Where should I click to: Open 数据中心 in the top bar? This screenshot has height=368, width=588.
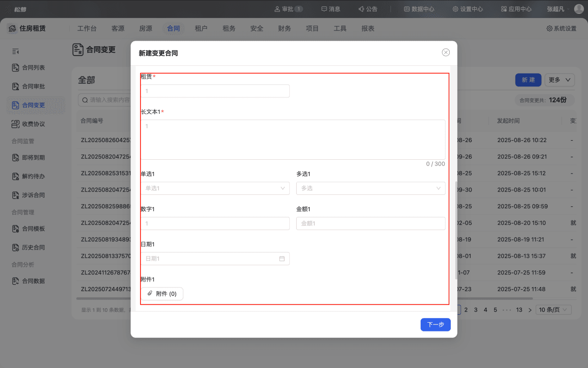(419, 9)
